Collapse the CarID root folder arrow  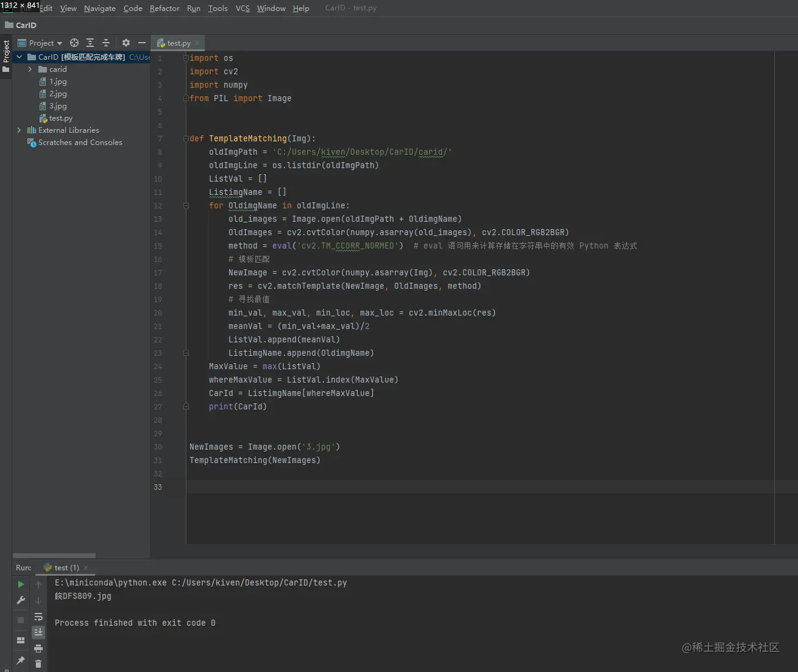(19, 57)
